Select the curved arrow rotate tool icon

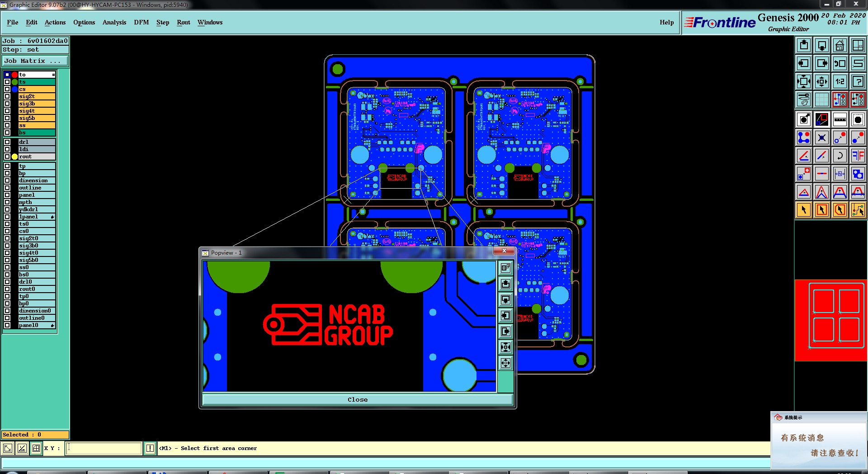pos(840,156)
